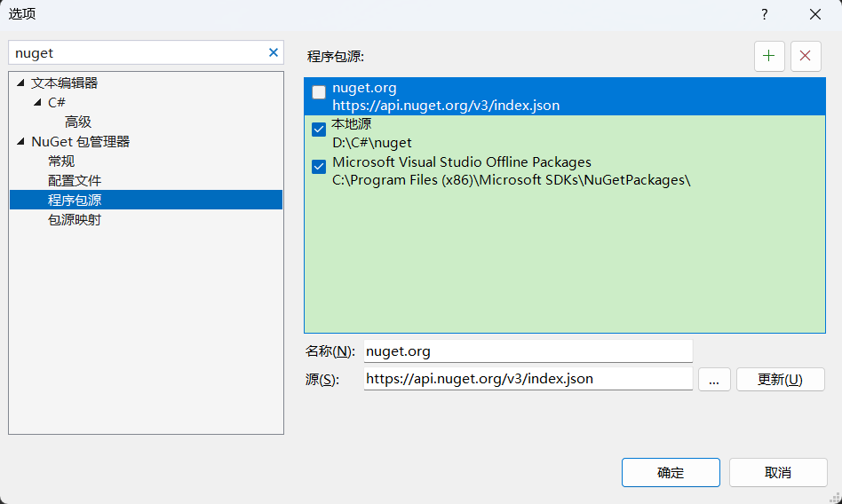Collapse the C# tree node arrow
Image resolution: width=842 pixels, height=504 pixels.
[37, 103]
